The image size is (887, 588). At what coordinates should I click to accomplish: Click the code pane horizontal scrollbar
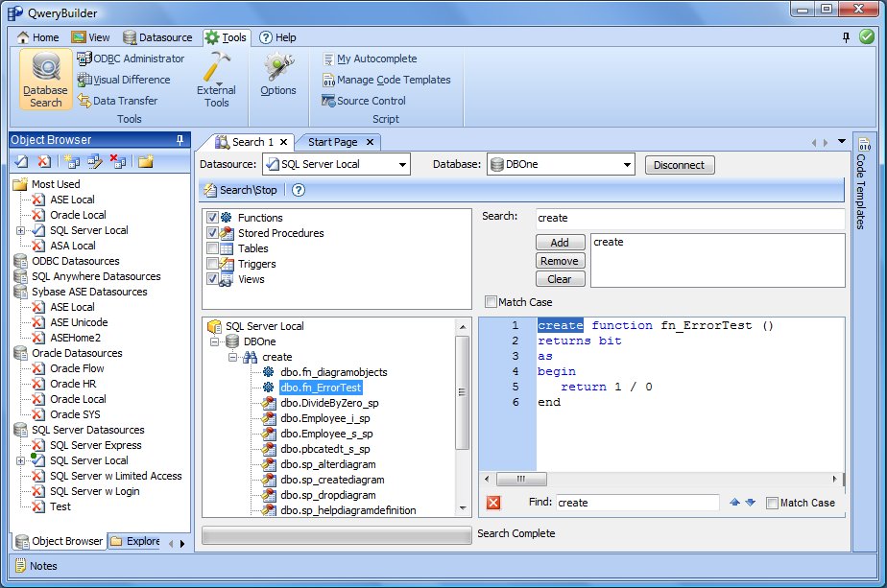[x=521, y=479]
